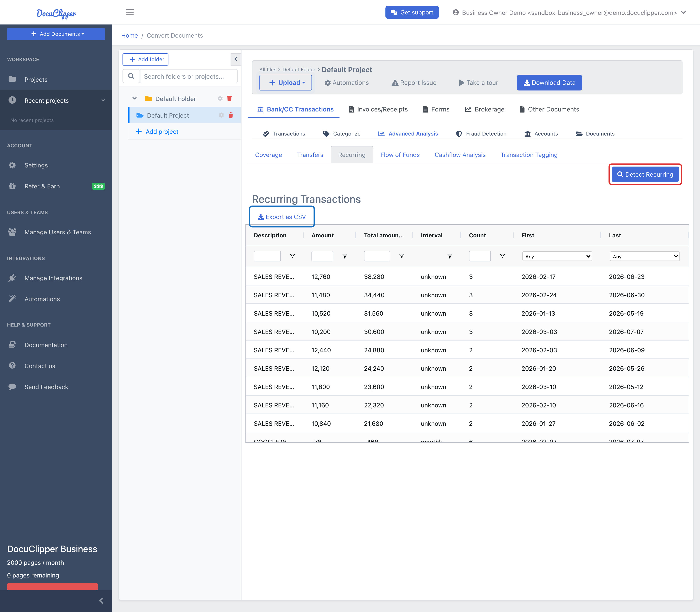Switch to the Brokerage tab
The width and height of the screenshot is (700, 612).
point(484,109)
